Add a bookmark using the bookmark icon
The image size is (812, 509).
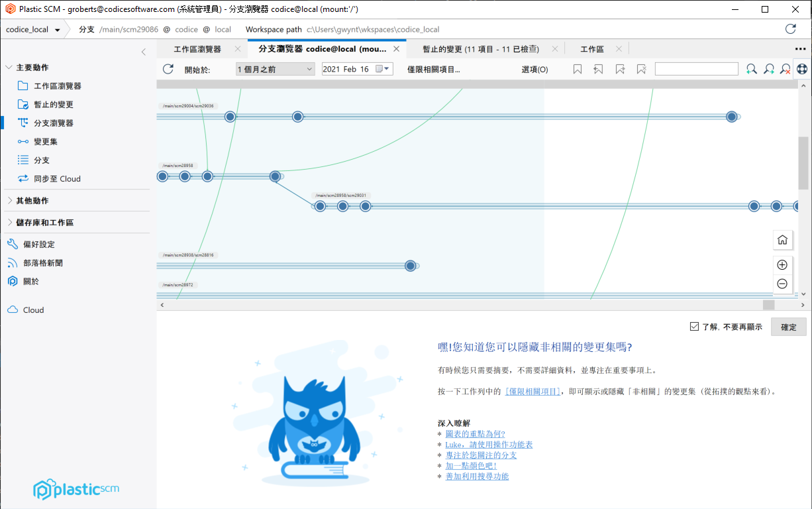tap(577, 68)
